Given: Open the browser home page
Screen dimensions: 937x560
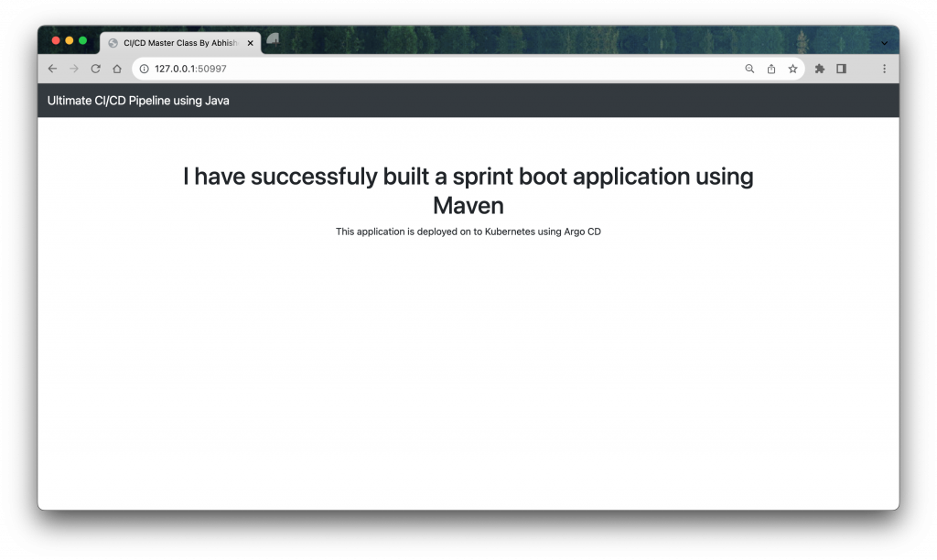Looking at the screenshot, I should [117, 69].
